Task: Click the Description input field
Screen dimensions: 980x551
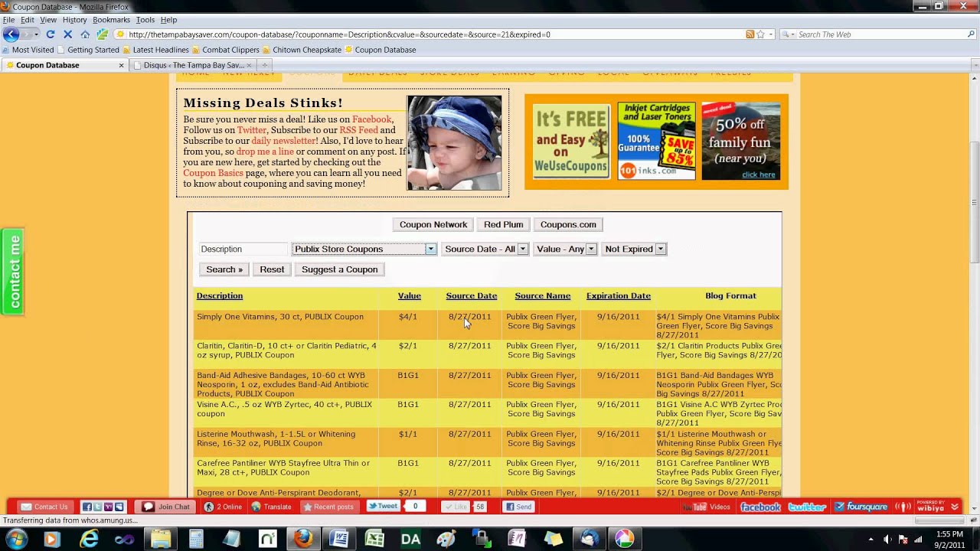Action: click(x=243, y=249)
